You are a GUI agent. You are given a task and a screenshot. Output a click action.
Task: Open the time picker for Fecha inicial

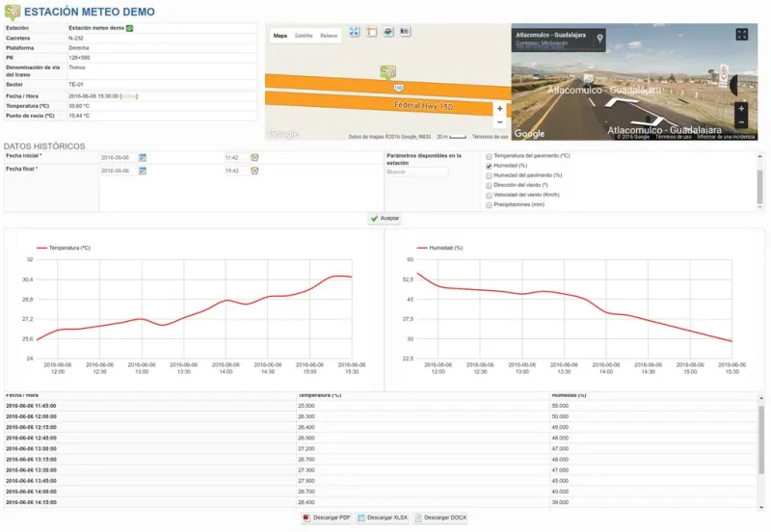(254, 158)
